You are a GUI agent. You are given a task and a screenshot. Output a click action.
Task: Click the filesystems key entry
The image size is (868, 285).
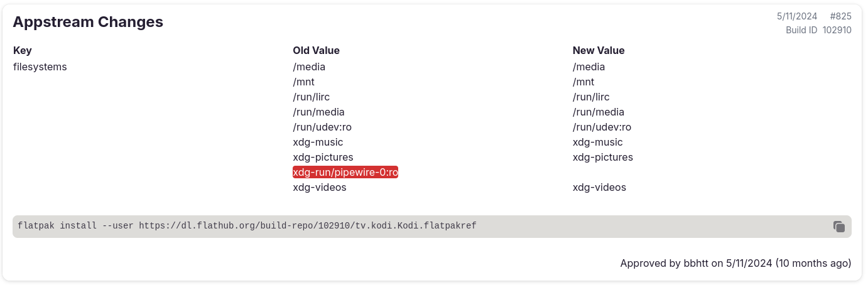[x=40, y=67]
